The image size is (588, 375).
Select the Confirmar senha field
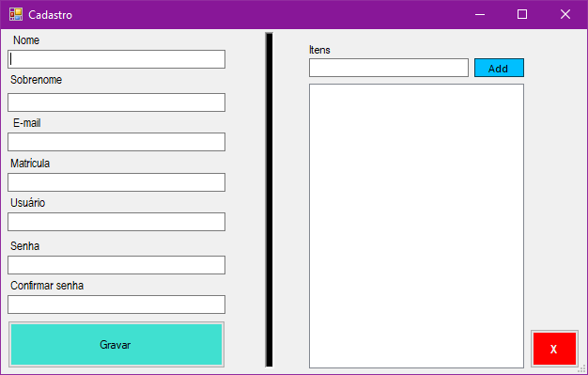[x=116, y=305]
